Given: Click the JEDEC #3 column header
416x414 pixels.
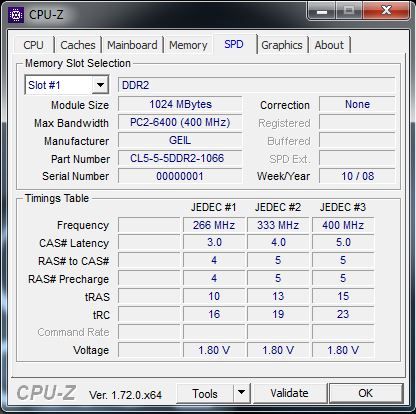Looking at the screenshot, I should [343, 207].
